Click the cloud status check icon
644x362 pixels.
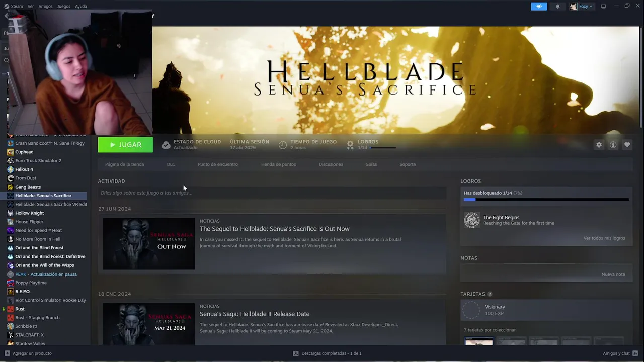166,145
